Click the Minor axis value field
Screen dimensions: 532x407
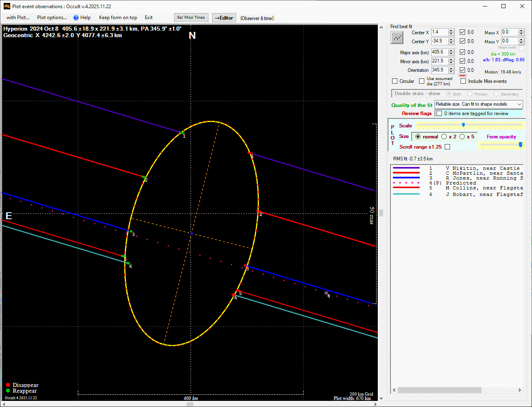click(439, 61)
